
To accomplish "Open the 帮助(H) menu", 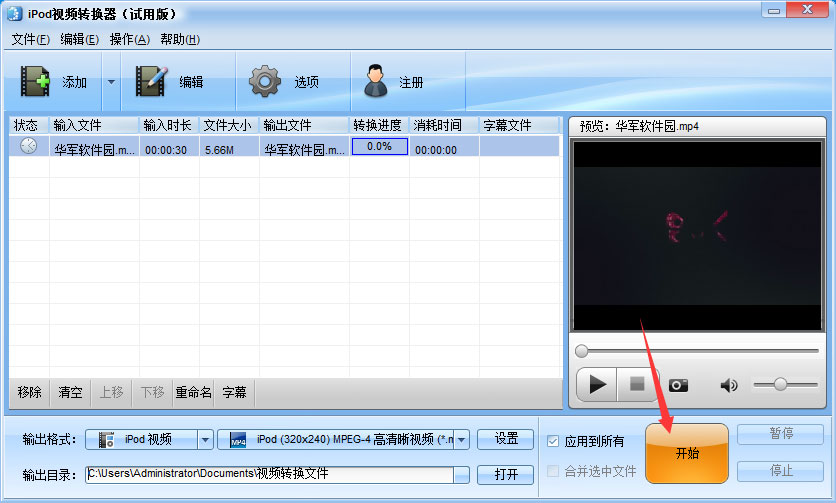I will (180, 39).
